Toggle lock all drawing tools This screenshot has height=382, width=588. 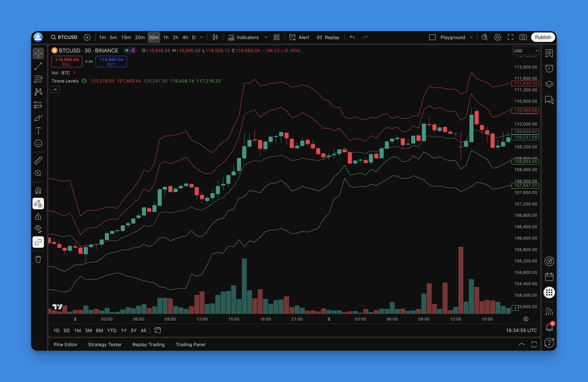tap(38, 217)
